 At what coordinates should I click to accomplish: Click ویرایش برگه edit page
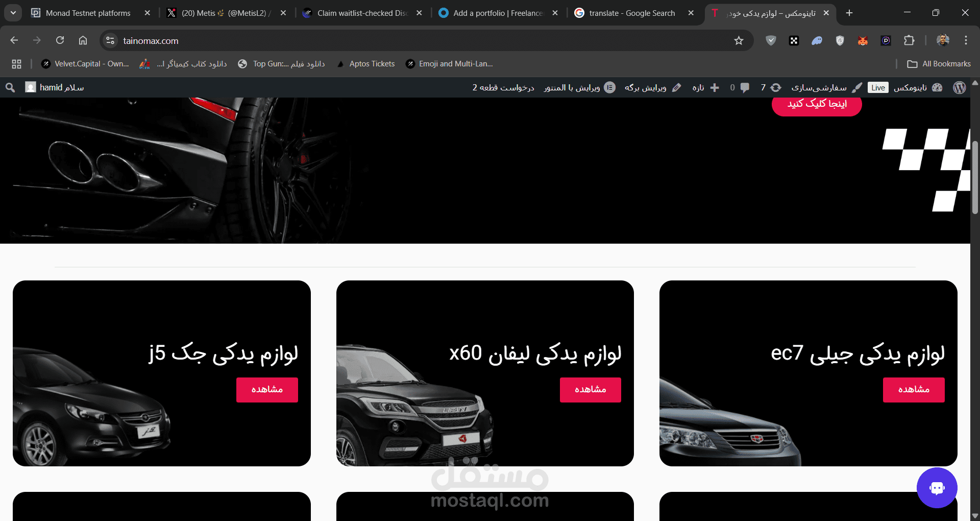pyautogui.click(x=653, y=87)
